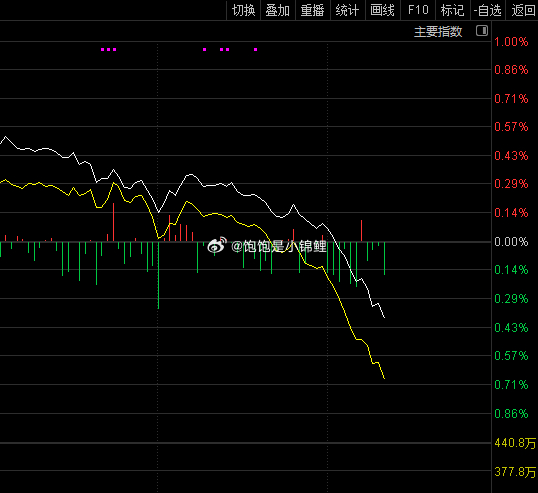
Task: Click the red 0.29% axis label
Action: (511, 184)
